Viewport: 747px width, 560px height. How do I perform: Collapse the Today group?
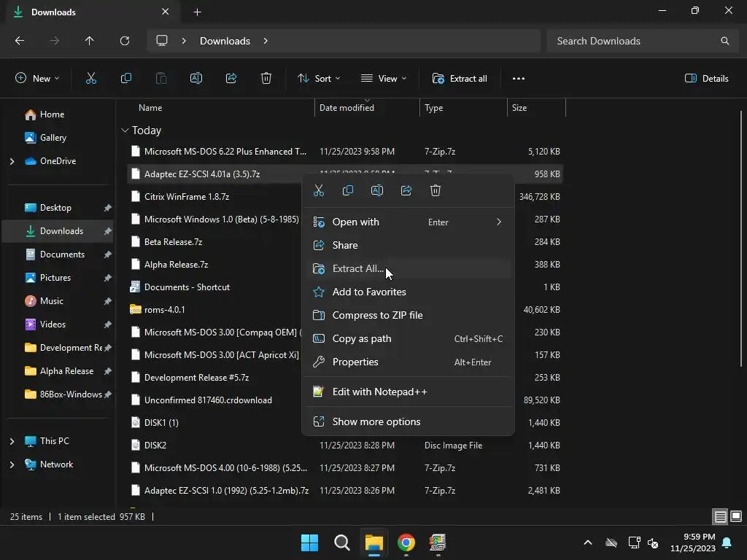(125, 131)
